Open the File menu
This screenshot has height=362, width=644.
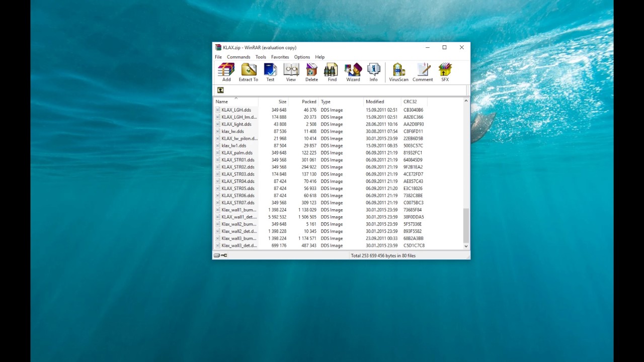218,57
